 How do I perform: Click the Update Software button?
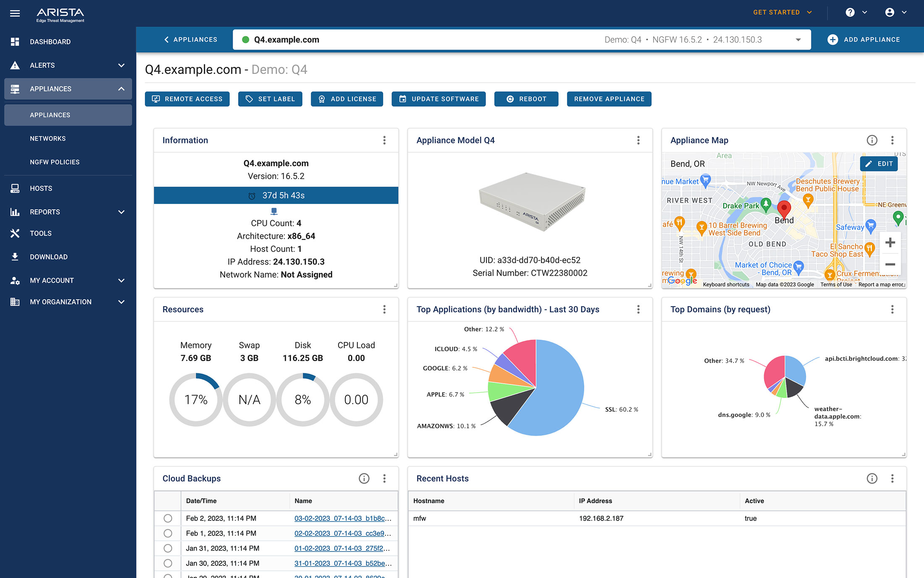coord(438,99)
